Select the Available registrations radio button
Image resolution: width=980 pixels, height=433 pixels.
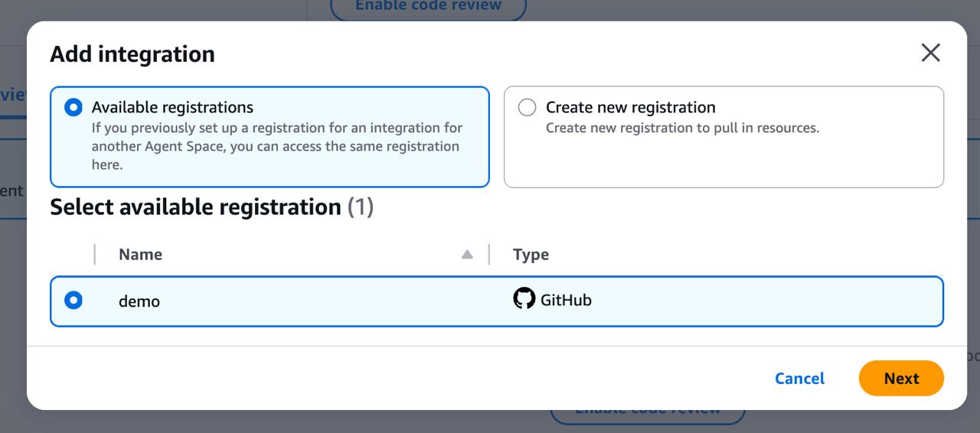[x=73, y=108]
